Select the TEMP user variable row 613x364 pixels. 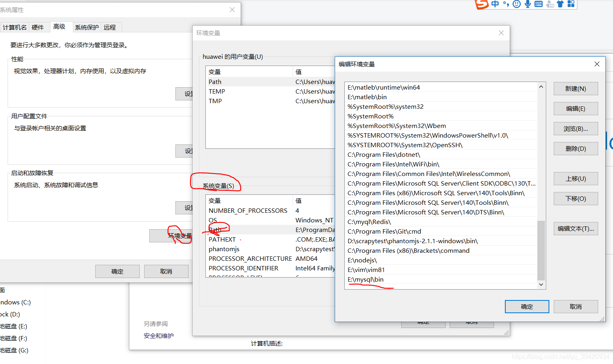pyautogui.click(x=271, y=91)
